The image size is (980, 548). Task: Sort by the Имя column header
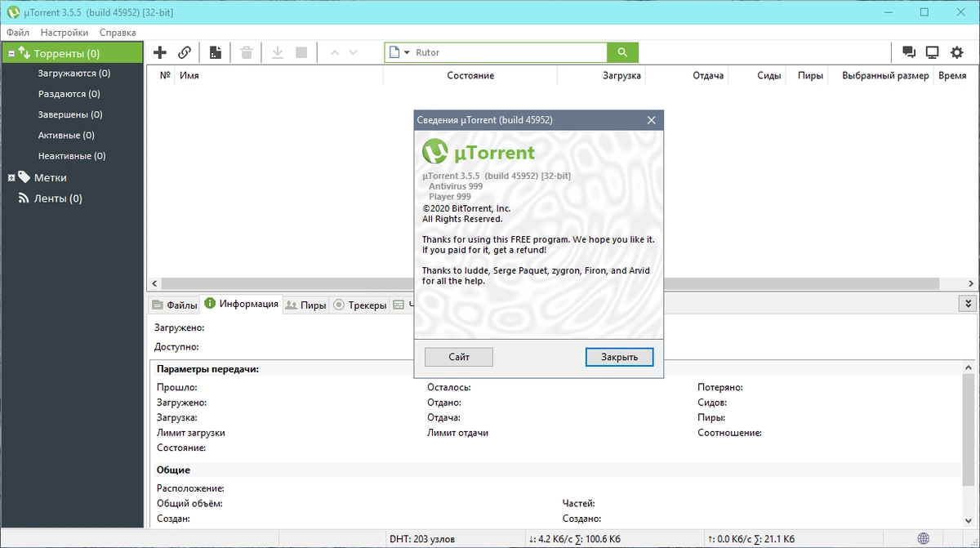pos(278,75)
